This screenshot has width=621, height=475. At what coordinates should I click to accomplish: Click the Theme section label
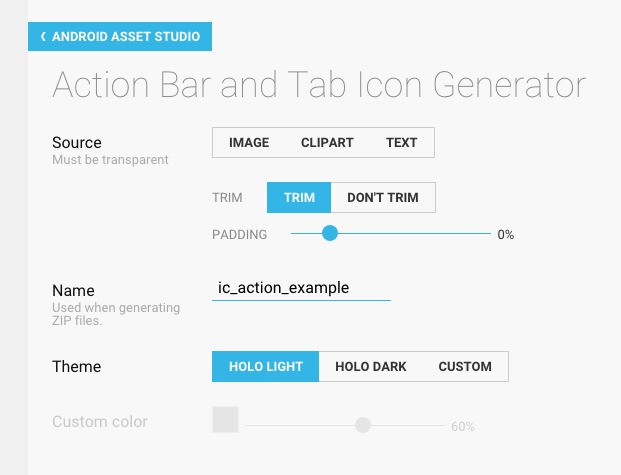pos(77,367)
